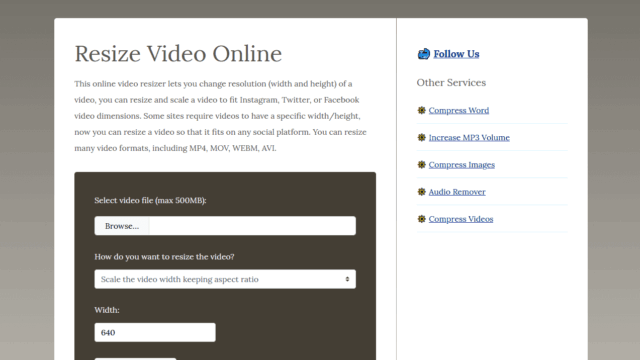The image size is (640, 360).
Task: Click the Follow Us thumbs-up icon
Action: [x=424, y=53]
